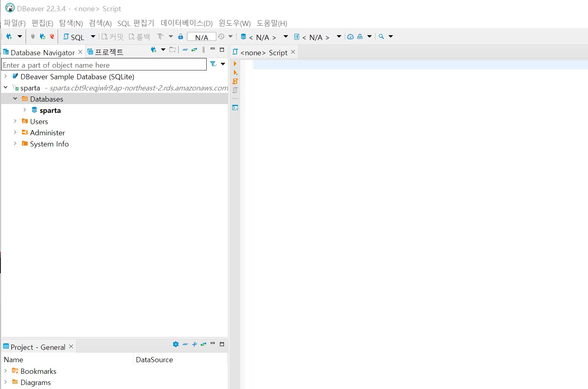Click the gray Connect plug icon in main toolbar
Image resolution: width=588 pixels, height=389 pixels.
[33, 36]
